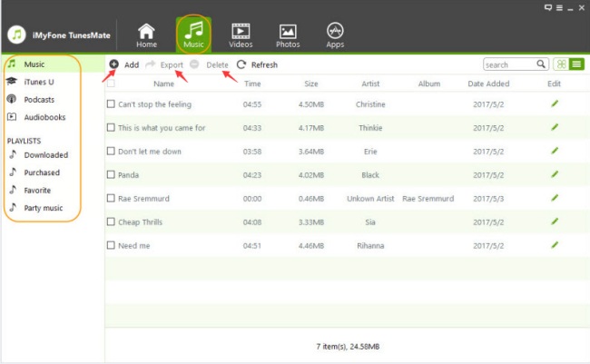Click the artist name Christine
590x364 pixels.
(370, 104)
